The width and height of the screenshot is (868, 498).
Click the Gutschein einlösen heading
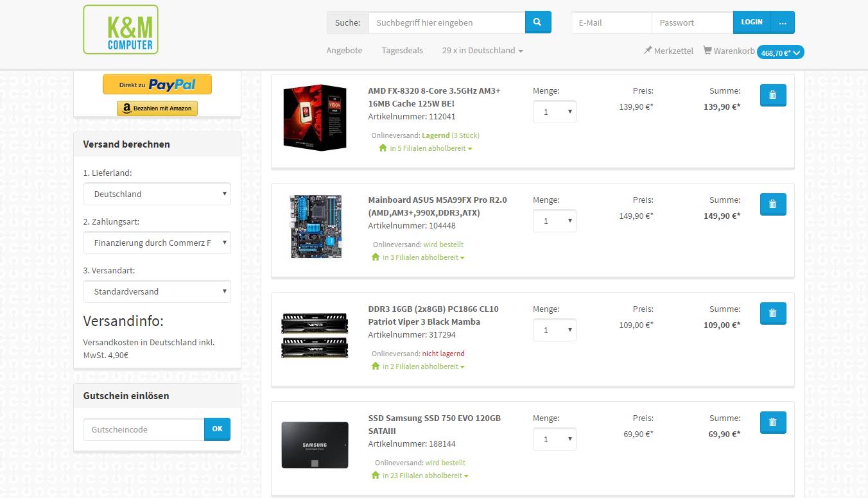click(x=126, y=396)
